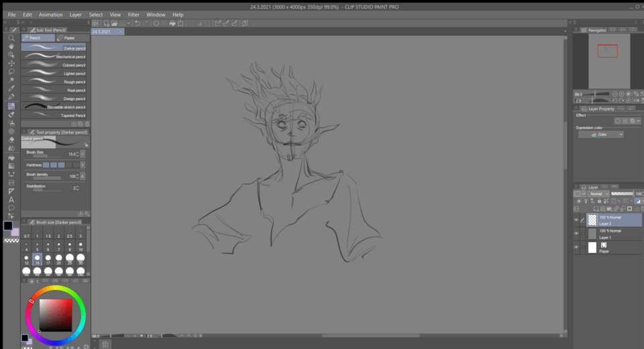Select the Eyedropper tool
The image size is (644, 349).
pos(11,89)
